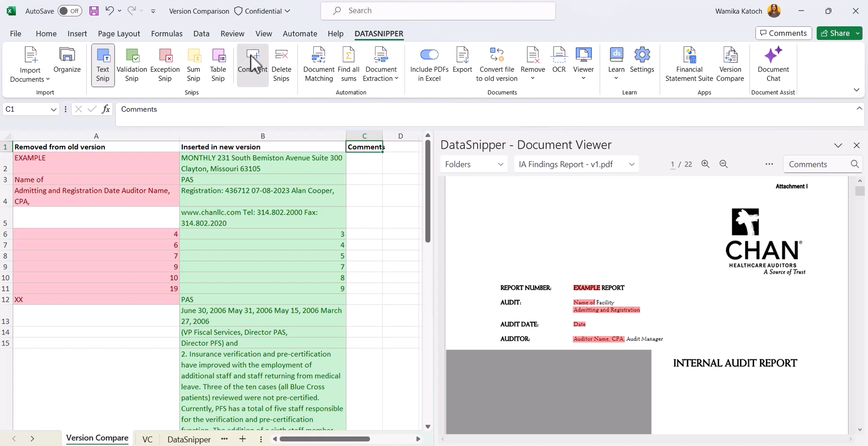Select the Text Snip tool
Viewport: 868px width, 446px height.
coord(102,64)
